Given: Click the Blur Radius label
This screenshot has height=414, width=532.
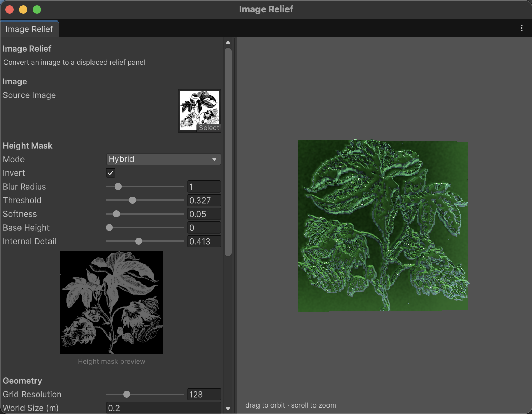Looking at the screenshot, I should tap(25, 187).
